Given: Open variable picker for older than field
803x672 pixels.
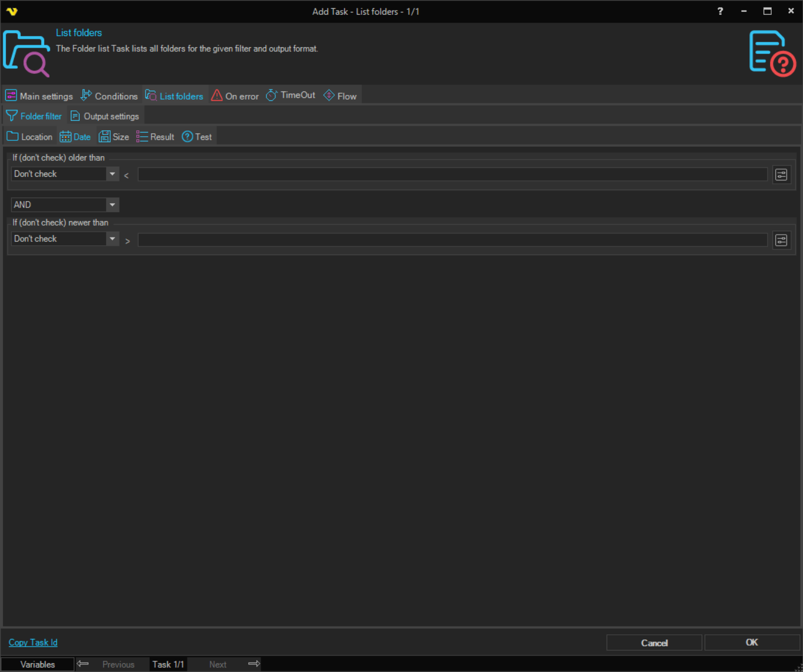Looking at the screenshot, I should [x=781, y=175].
